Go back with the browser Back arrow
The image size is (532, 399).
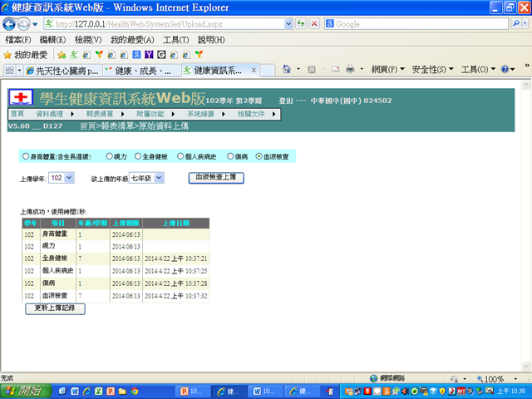9,24
